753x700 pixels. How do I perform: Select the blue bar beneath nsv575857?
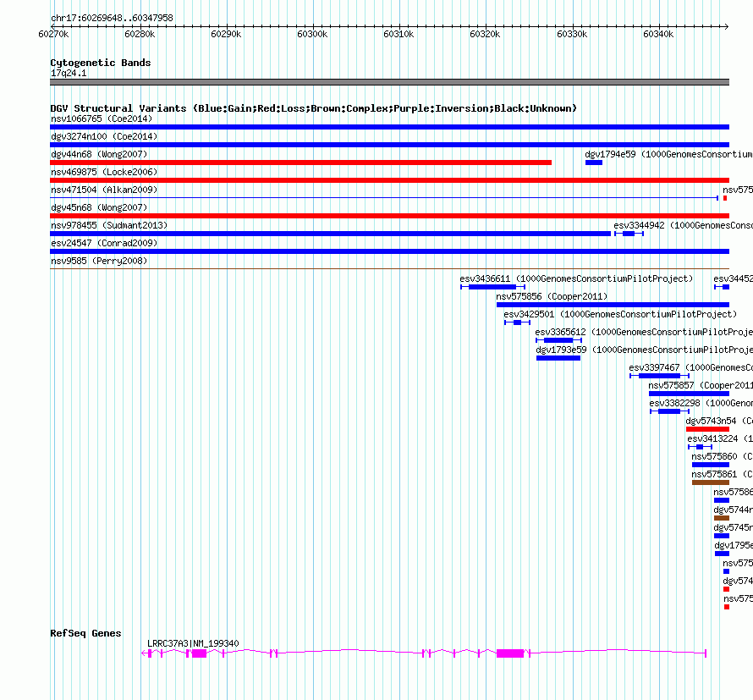[690, 394]
